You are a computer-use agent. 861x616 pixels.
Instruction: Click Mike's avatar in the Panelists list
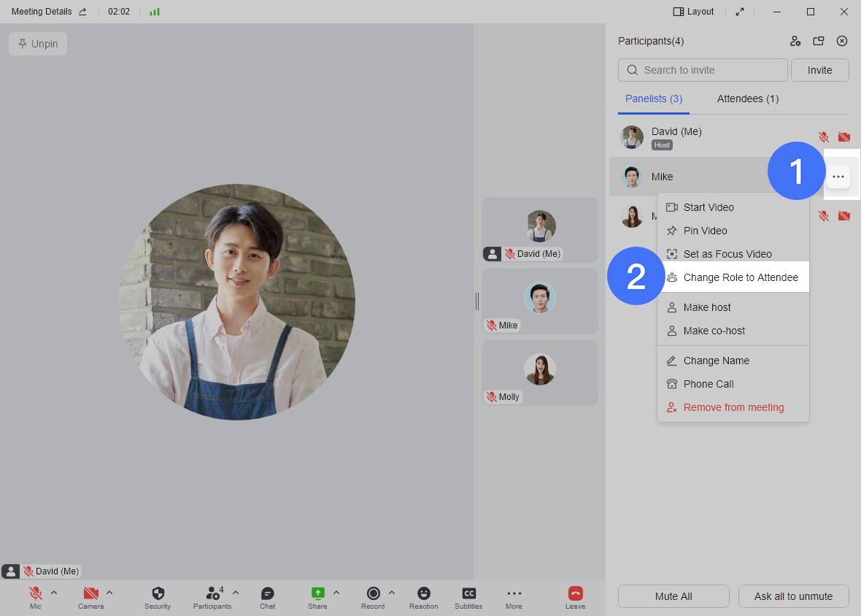pos(632,177)
